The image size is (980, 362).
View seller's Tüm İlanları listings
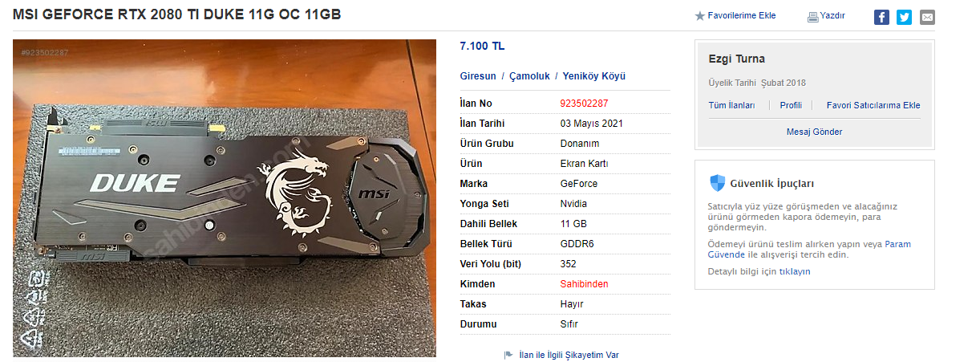point(731,105)
